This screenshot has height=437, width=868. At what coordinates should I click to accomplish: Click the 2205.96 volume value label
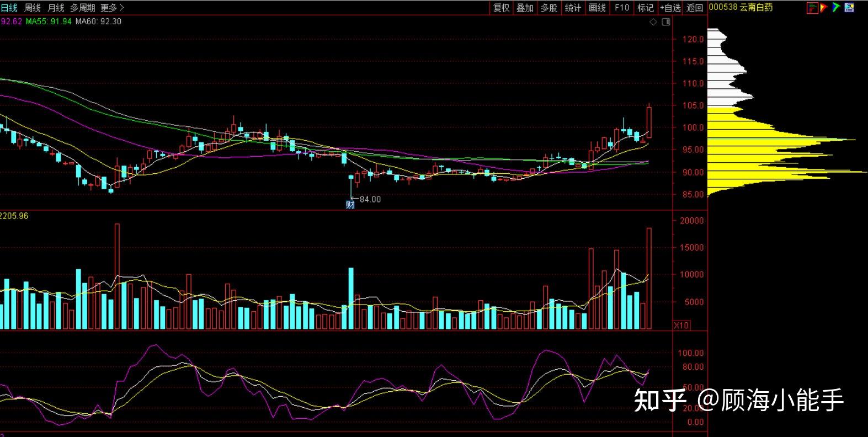tap(14, 216)
